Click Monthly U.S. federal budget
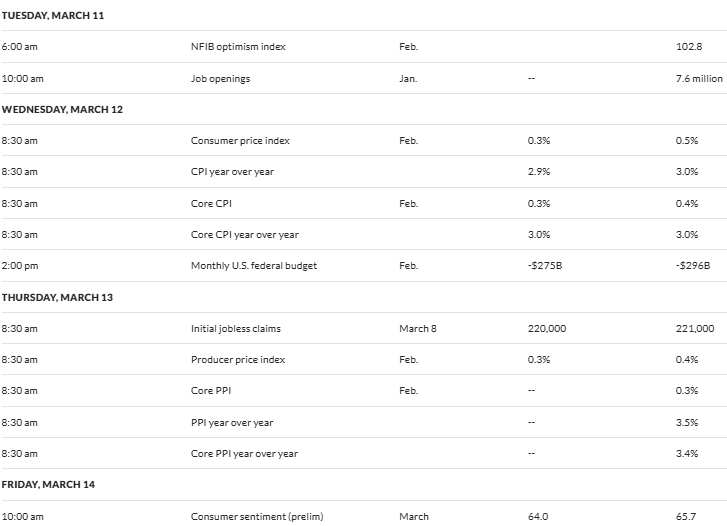Screen dimensions: 727x526 pos(254,266)
